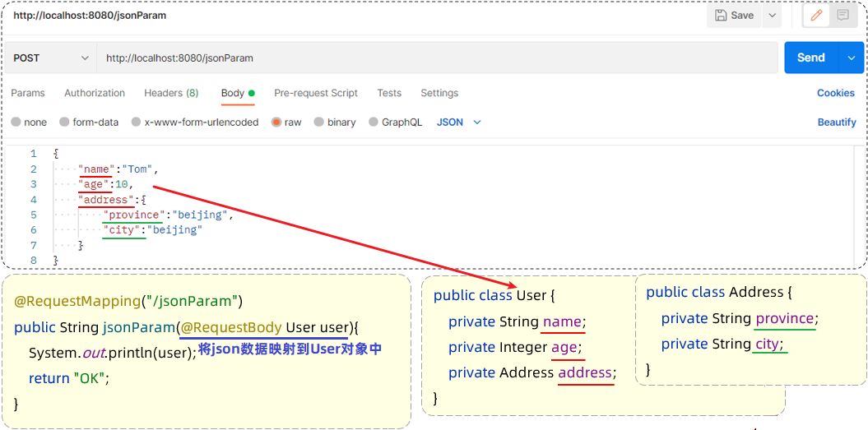Open the Pre-request Script tab

[316, 94]
